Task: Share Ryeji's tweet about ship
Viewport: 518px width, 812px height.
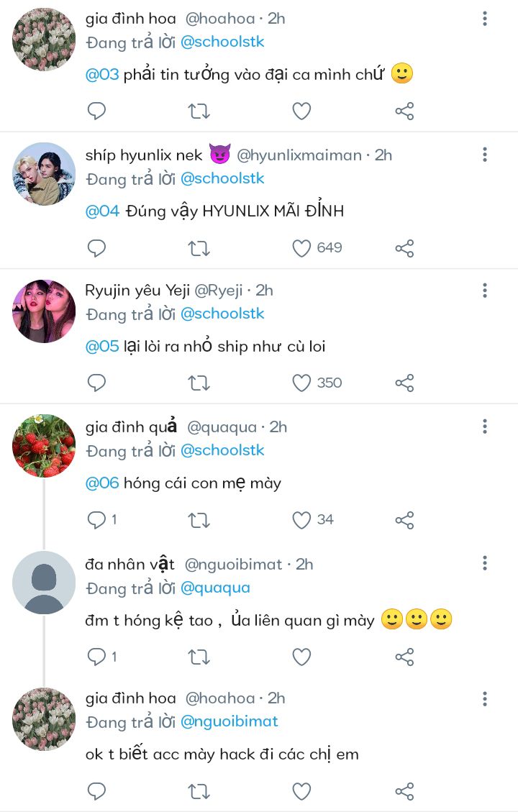Action: tap(404, 383)
